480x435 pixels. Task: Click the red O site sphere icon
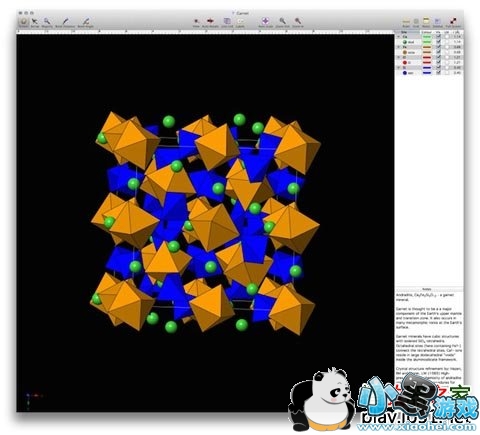(405, 62)
